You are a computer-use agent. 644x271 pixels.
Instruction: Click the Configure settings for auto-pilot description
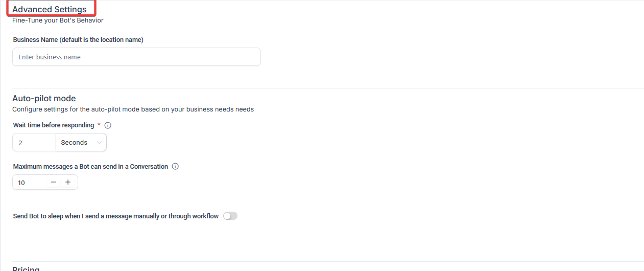133,109
